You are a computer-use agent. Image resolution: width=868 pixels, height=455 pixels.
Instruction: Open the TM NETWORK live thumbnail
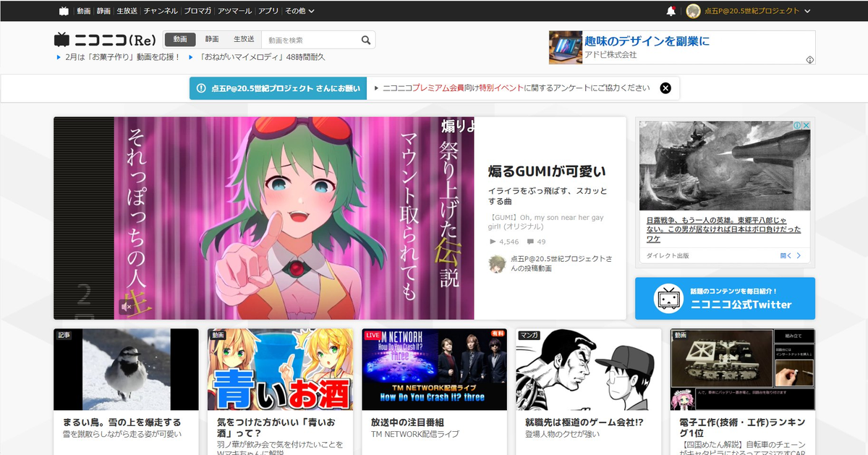pyautogui.click(x=434, y=370)
